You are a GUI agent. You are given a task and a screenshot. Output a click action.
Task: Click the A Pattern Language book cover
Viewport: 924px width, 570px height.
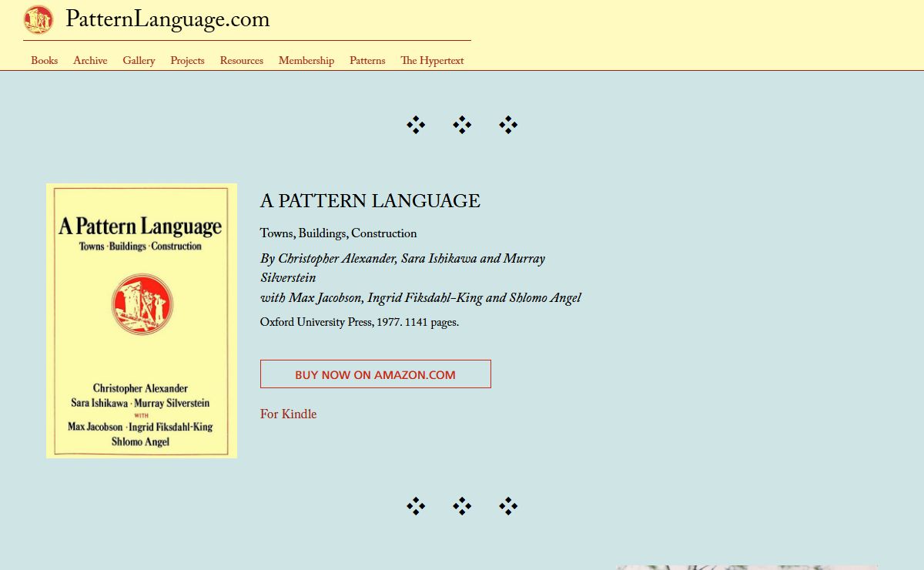(142, 320)
